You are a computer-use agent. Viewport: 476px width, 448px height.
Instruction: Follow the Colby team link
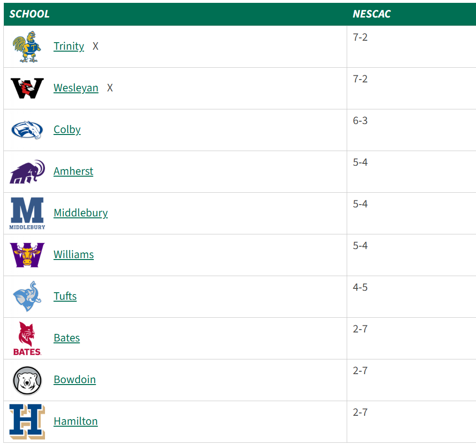tap(67, 130)
